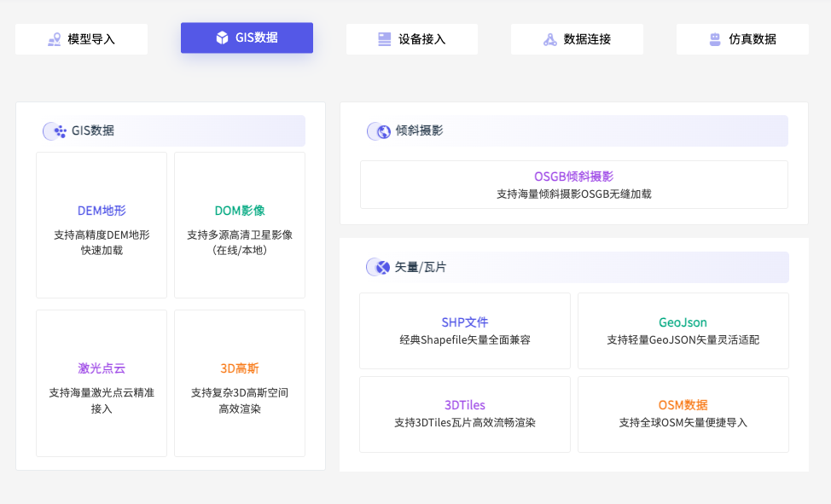The height and width of the screenshot is (504, 831).
Task: Open the 设备接入 tab
Action: [412, 39]
